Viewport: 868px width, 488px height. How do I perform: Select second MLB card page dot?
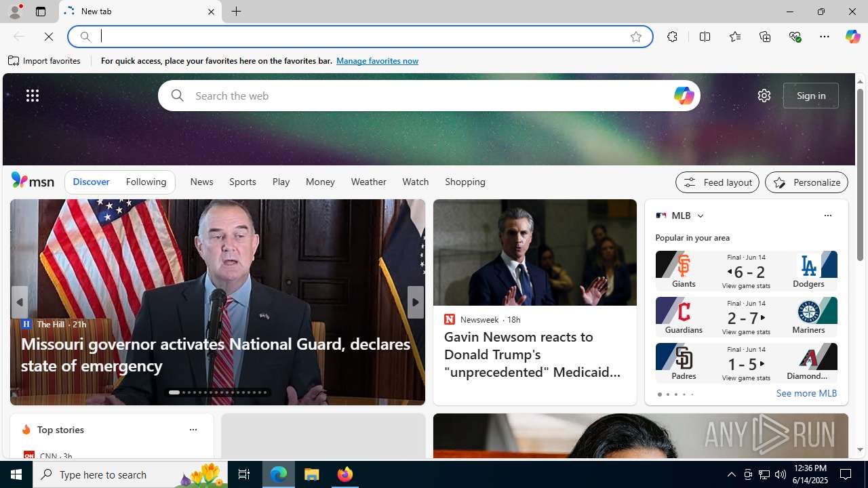coord(667,394)
